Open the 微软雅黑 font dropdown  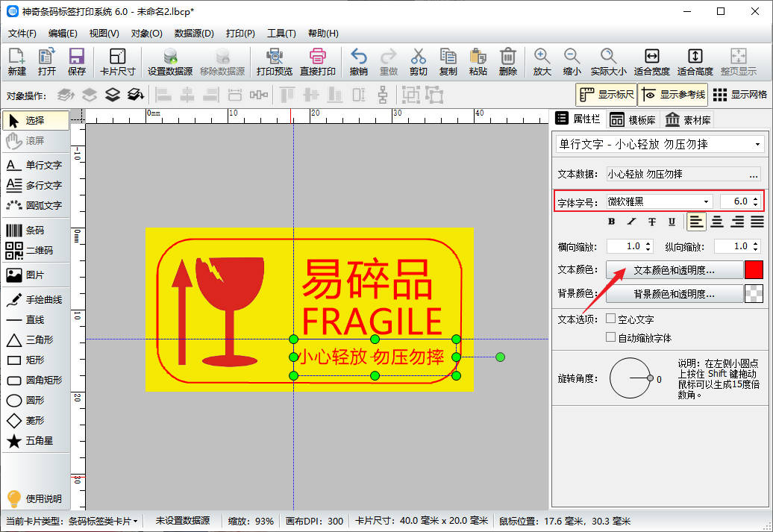[x=659, y=201]
